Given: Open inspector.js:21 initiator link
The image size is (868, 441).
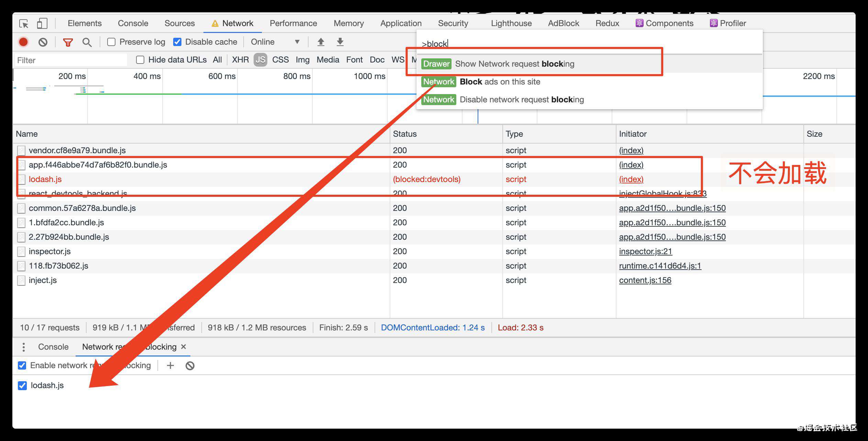Looking at the screenshot, I should point(645,251).
